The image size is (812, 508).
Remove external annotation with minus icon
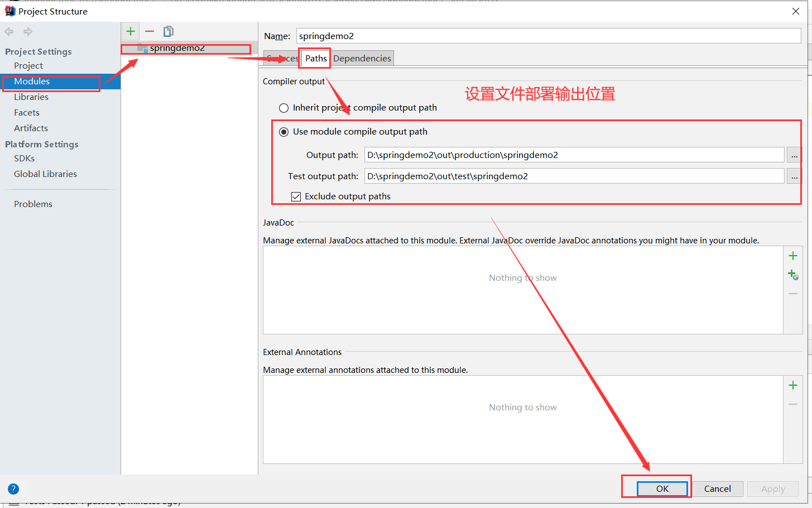(793, 404)
